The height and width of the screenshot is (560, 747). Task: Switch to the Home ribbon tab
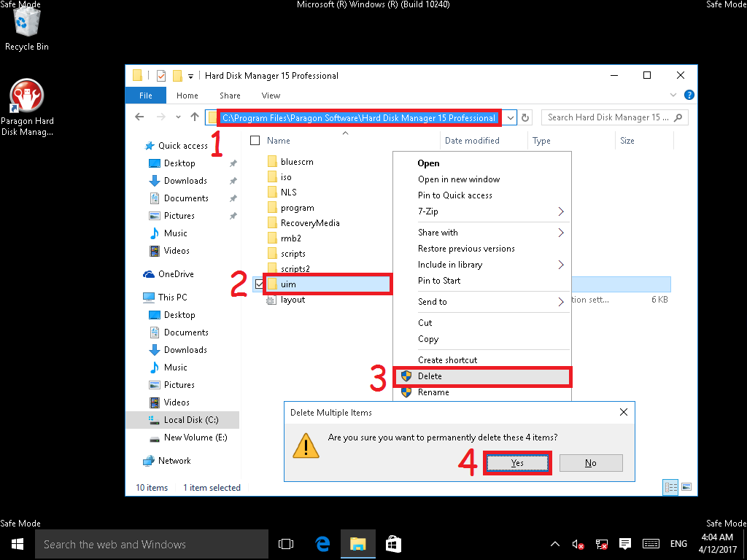pyautogui.click(x=187, y=96)
